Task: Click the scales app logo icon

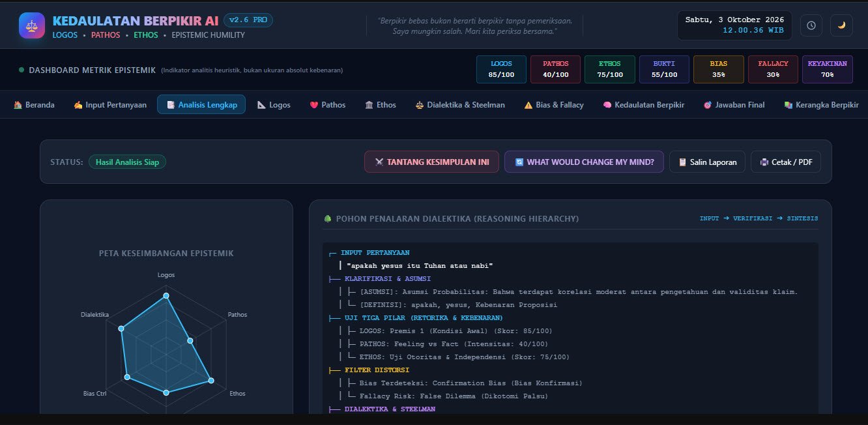Action: 32,25
